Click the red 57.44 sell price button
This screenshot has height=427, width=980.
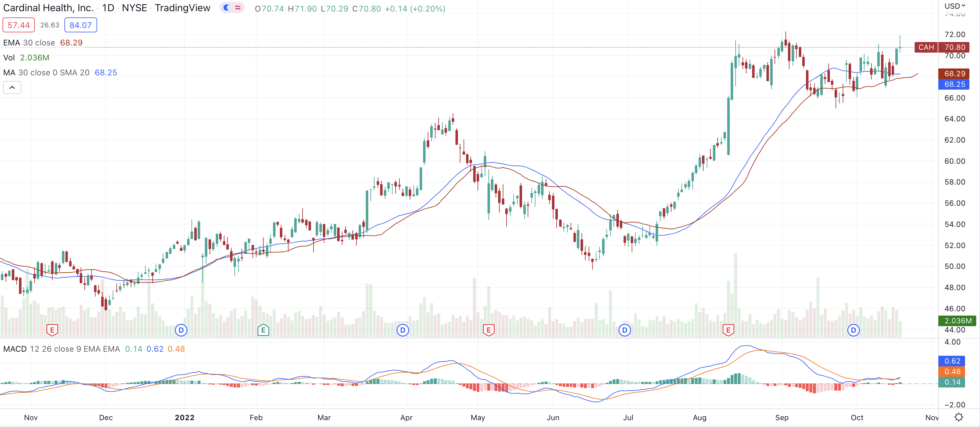tap(19, 25)
